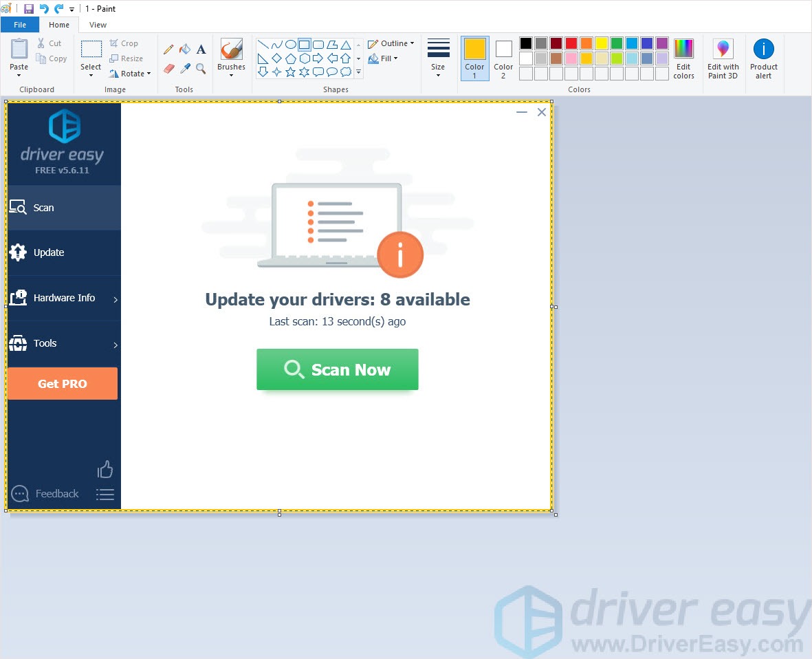Pick the purple color swatch

pyautogui.click(x=662, y=43)
